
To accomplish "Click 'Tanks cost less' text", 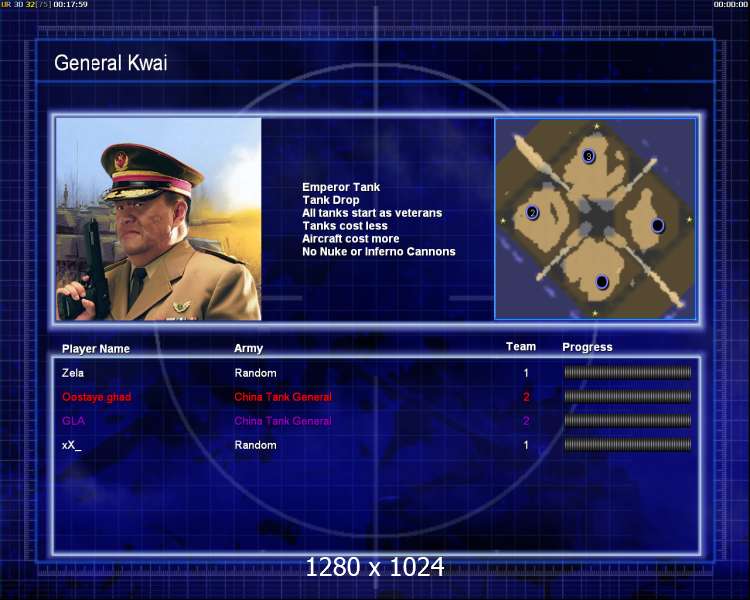I will point(345,226).
